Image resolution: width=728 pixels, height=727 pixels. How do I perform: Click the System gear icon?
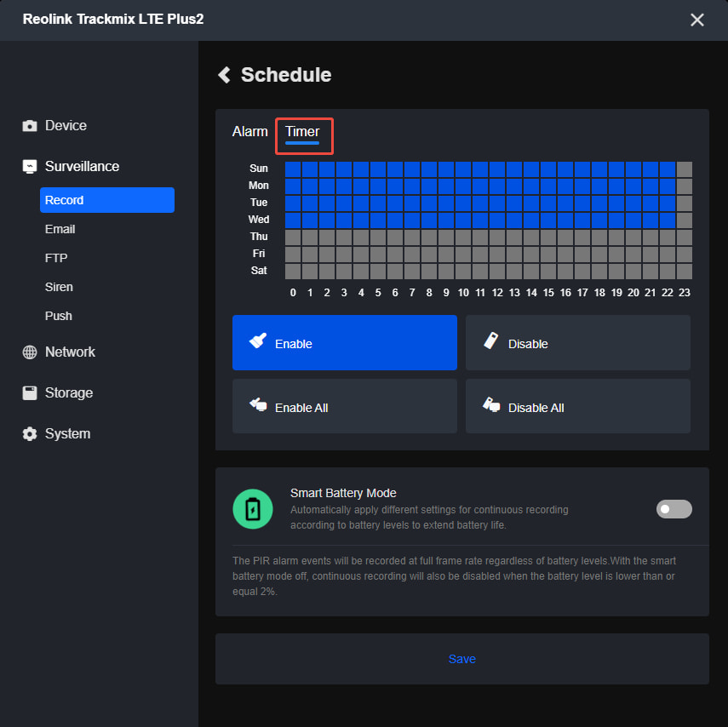pyautogui.click(x=30, y=434)
